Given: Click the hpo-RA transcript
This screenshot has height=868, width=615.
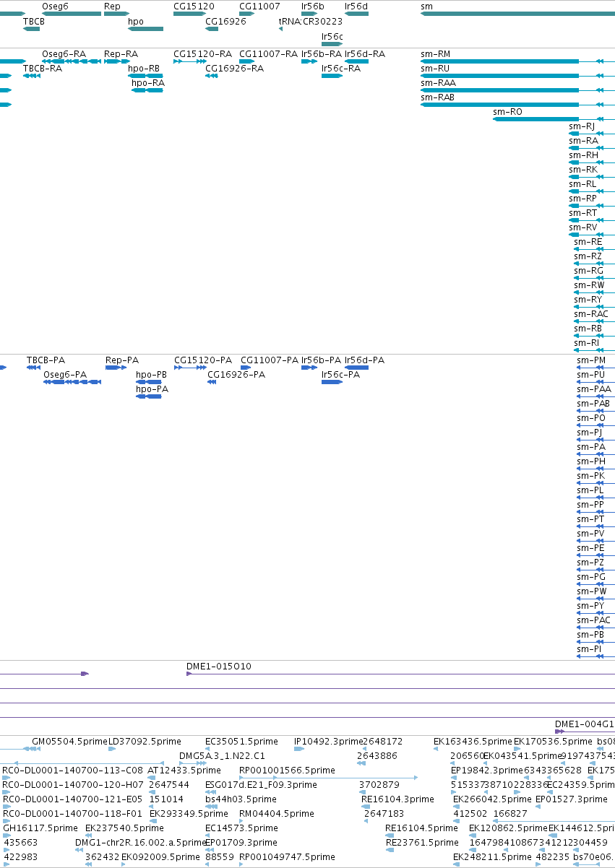Looking at the screenshot, I should point(147,90).
